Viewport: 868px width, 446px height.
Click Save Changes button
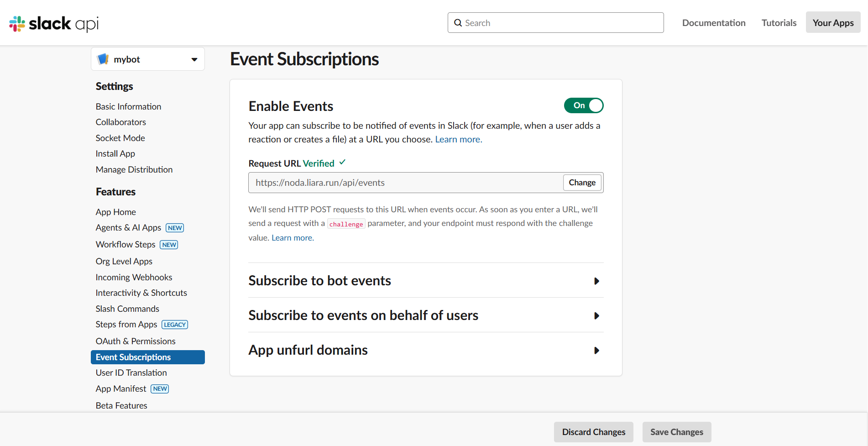click(x=677, y=432)
